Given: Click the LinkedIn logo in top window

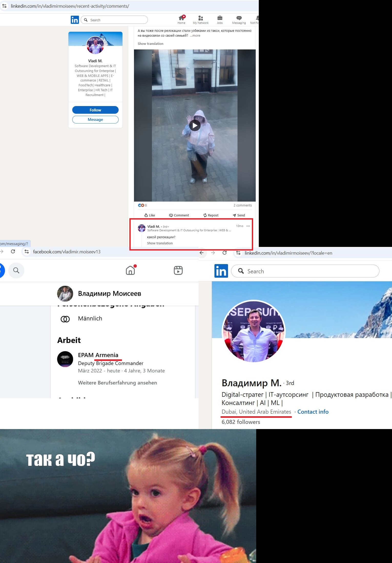Looking at the screenshot, I should tap(75, 20).
